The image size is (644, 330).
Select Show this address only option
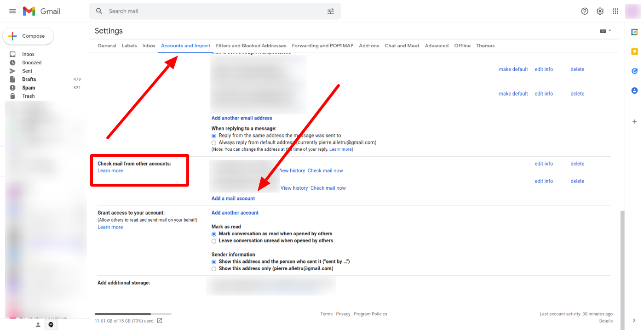coord(214,269)
